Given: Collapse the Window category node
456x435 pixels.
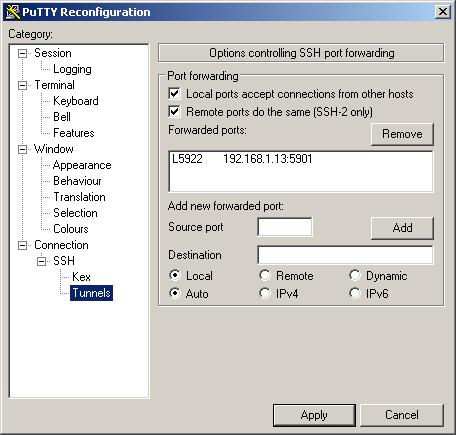Looking at the screenshot, I should point(22,149).
